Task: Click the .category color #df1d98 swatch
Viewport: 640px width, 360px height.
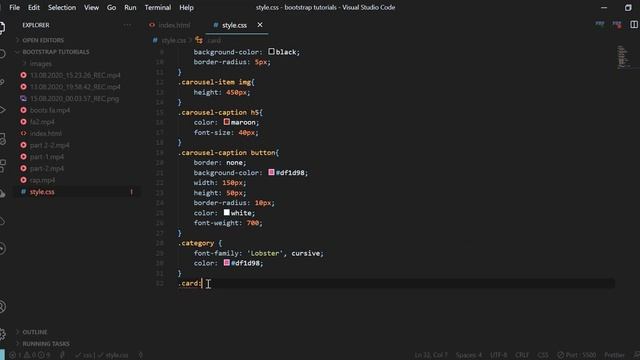Action: point(227,262)
